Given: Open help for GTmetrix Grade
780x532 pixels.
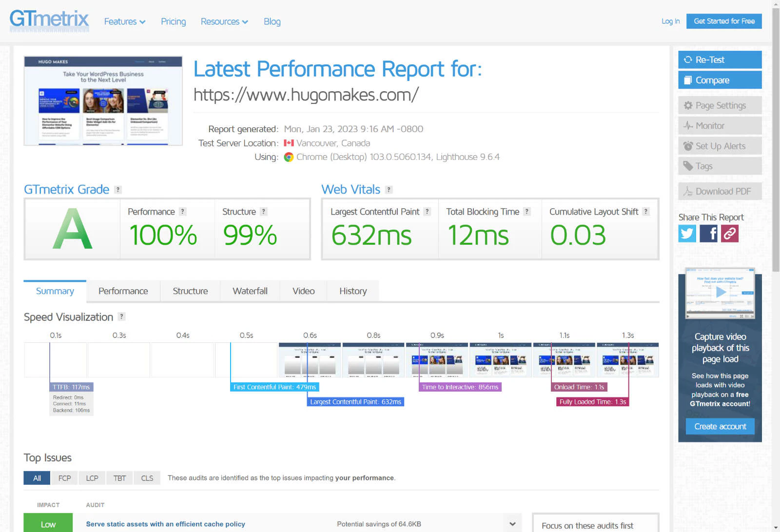Looking at the screenshot, I should (x=118, y=190).
